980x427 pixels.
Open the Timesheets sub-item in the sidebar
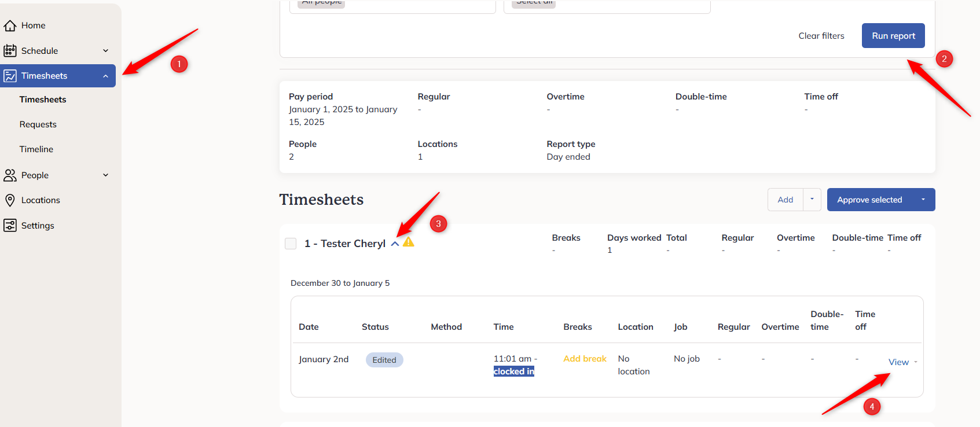[x=43, y=100]
